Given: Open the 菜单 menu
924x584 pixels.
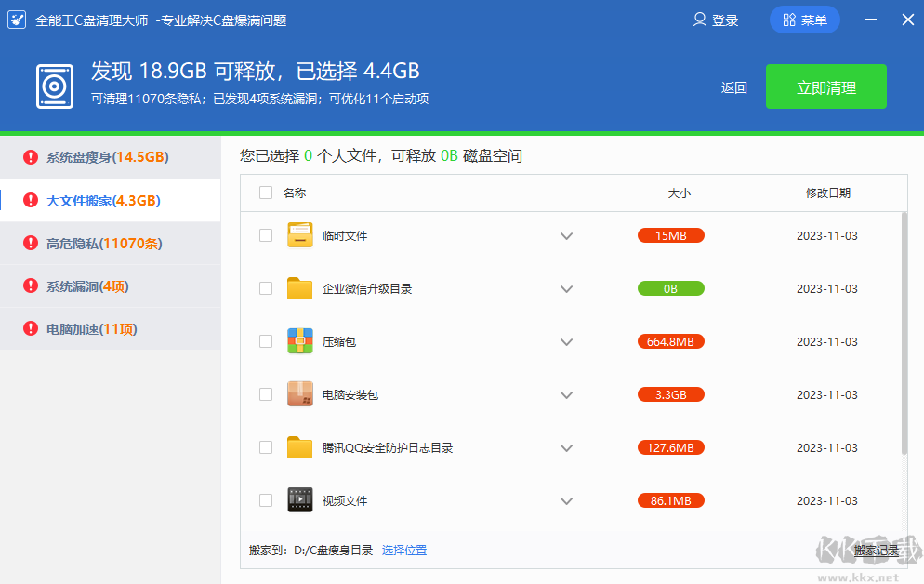Looking at the screenshot, I should [804, 19].
